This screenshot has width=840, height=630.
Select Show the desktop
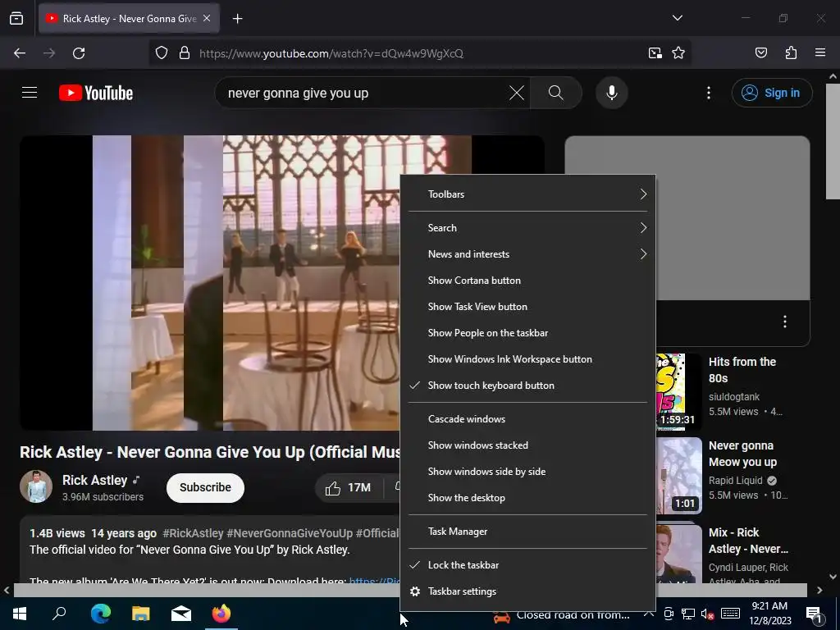tap(527, 498)
